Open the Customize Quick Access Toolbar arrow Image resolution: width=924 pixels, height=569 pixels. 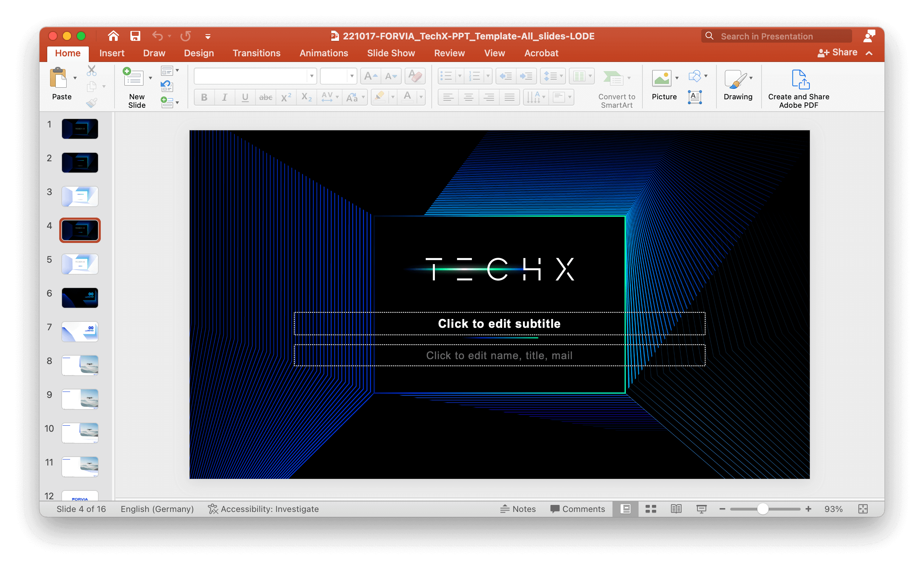208,37
